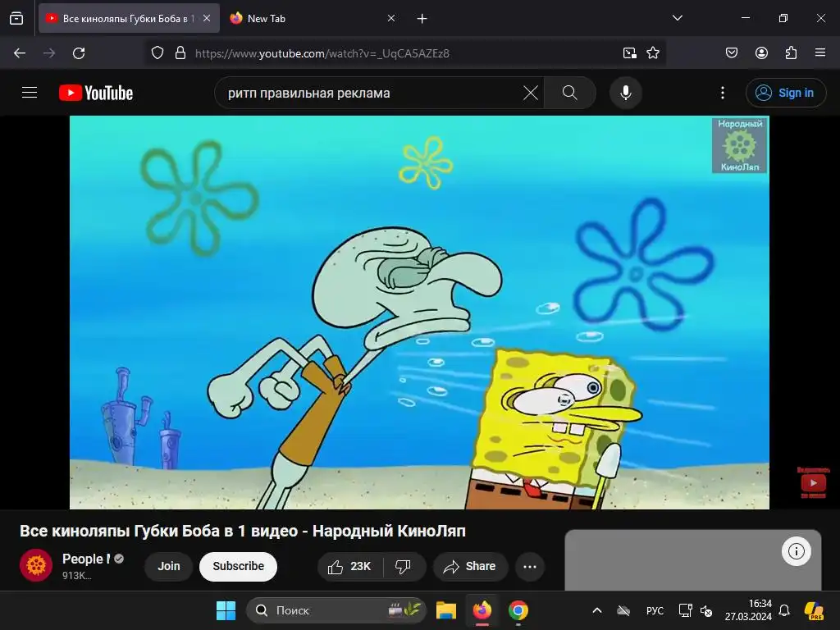Open Firefox account menu

point(761,53)
